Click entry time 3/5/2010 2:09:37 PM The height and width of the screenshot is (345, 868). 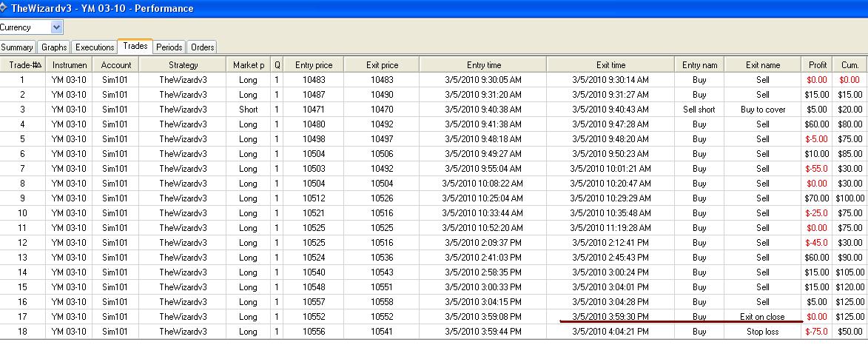(483, 243)
